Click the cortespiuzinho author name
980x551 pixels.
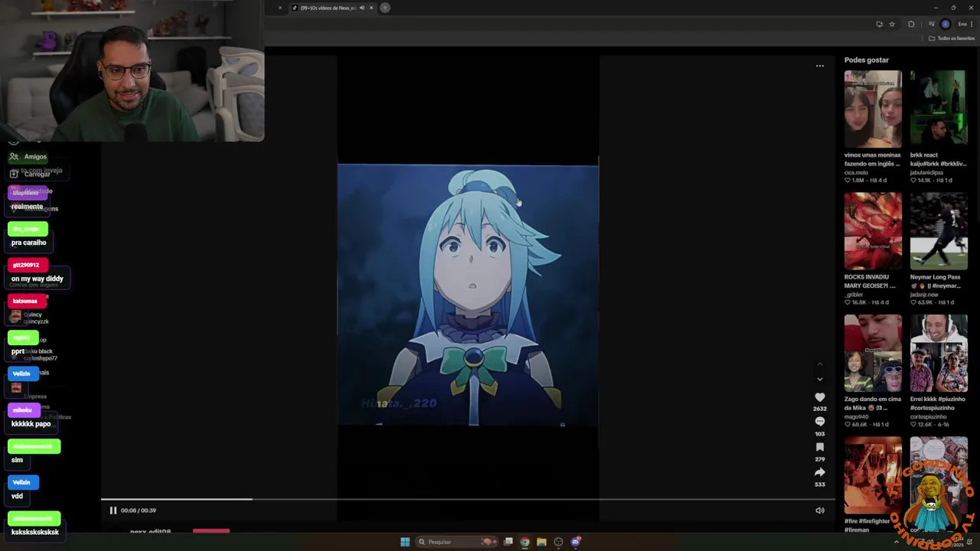[929, 416]
